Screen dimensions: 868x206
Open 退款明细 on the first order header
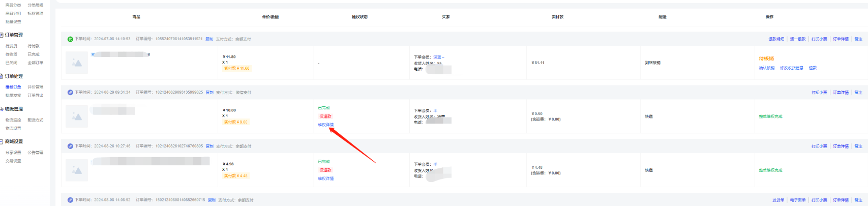pyautogui.click(x=776, y=39)
